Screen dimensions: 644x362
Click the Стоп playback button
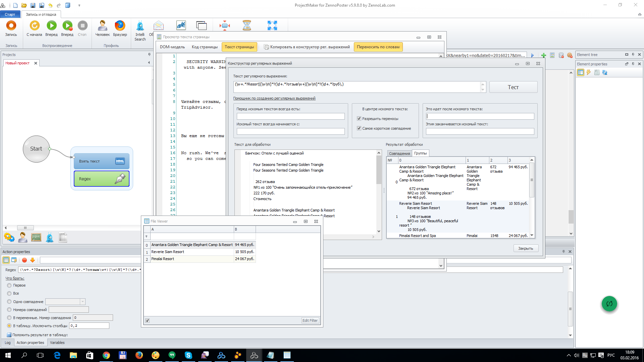coord(82,26)
